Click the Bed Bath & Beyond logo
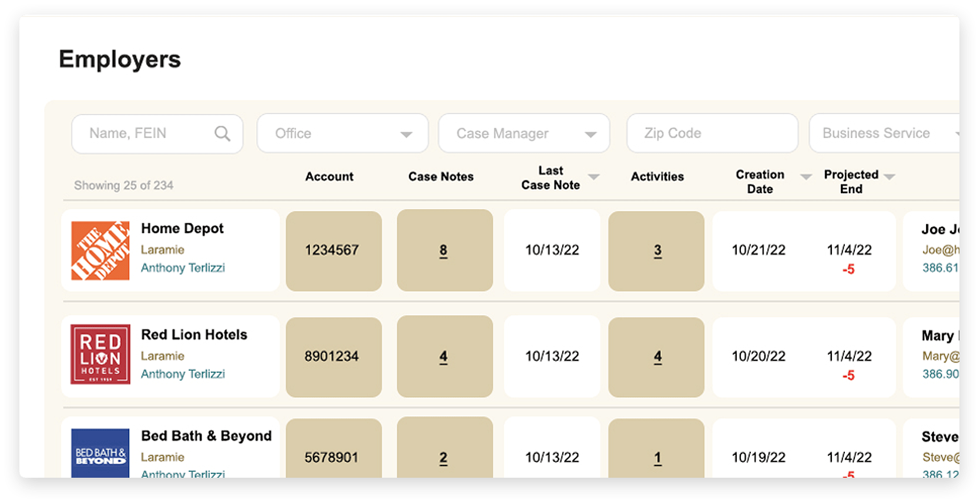Screen dimensions: 980x503 tap(100, 453)
